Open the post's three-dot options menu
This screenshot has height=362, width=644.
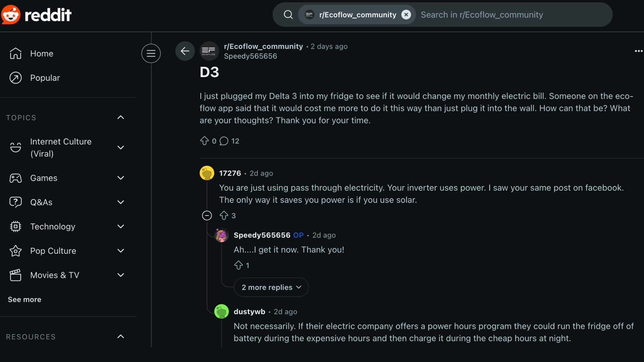point(638,51)
